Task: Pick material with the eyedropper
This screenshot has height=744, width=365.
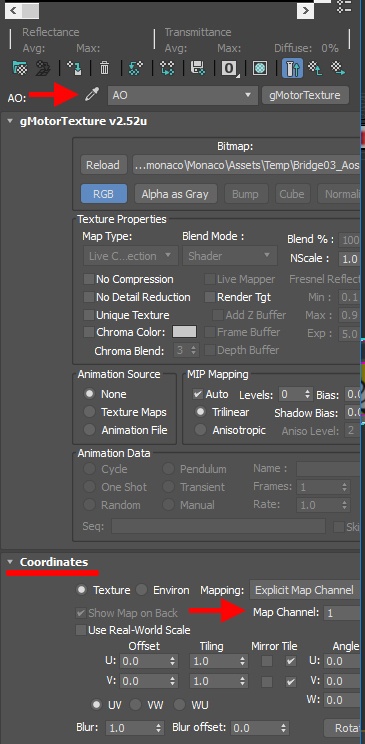Action: pyautogui.click(x=92, y=95)
